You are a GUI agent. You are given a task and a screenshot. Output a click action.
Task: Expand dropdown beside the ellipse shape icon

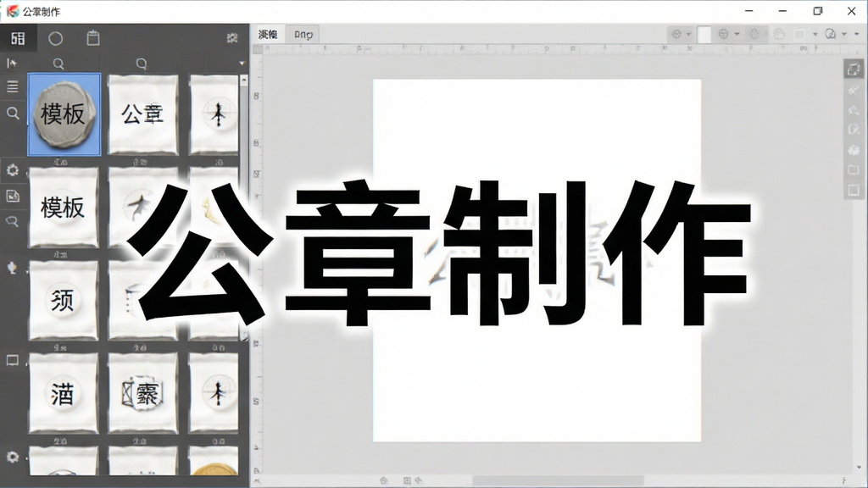[x=765, y=34]
